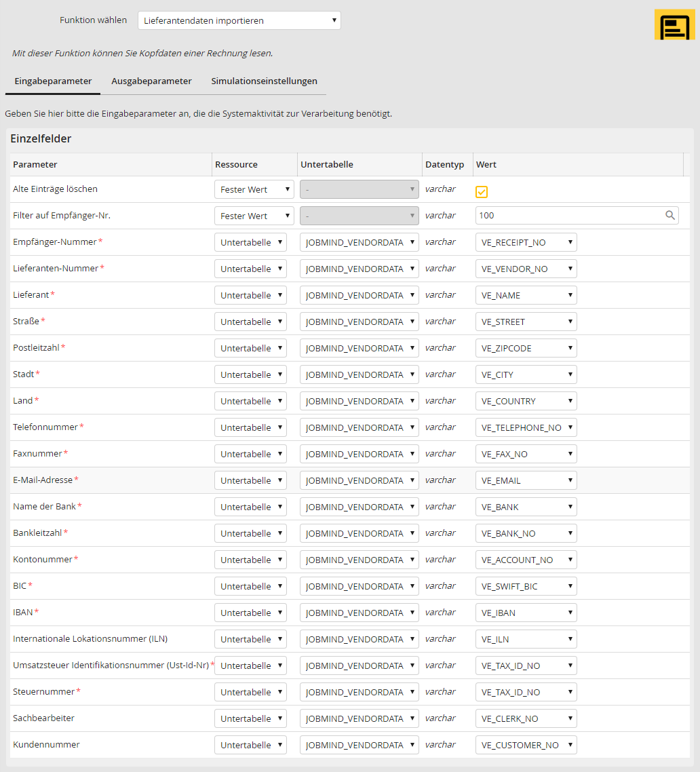Click the 'Filter auf Empfänger-Nr.' value field
700x772 pixels.
click(568, 216)
